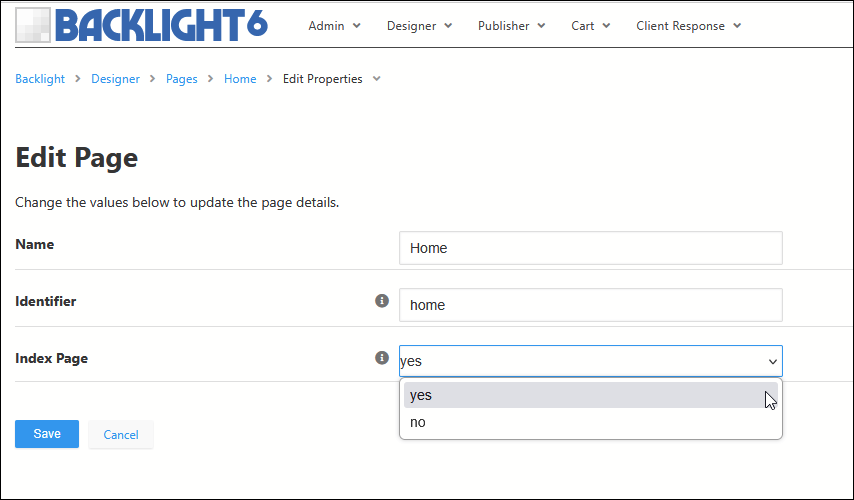Choose 'yes' from the Index Page list
Viewport: 854px width, 500px height.
pyautogui.click(x=590, y=395)
